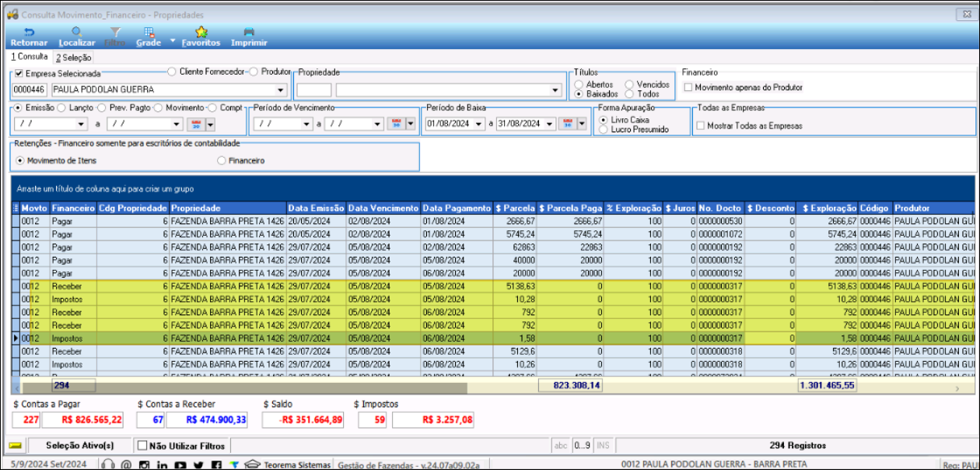980x470 pixels.
Task: Open the 01/08/2024 Baixa start date picker
Action: (x=478, y=124)
